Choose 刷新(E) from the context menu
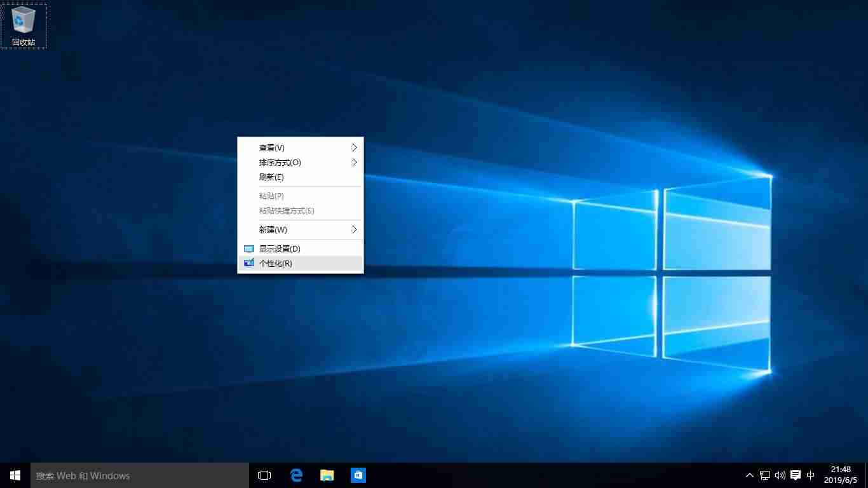This screenshot has height=488, width=868. (x=300, y=177)
